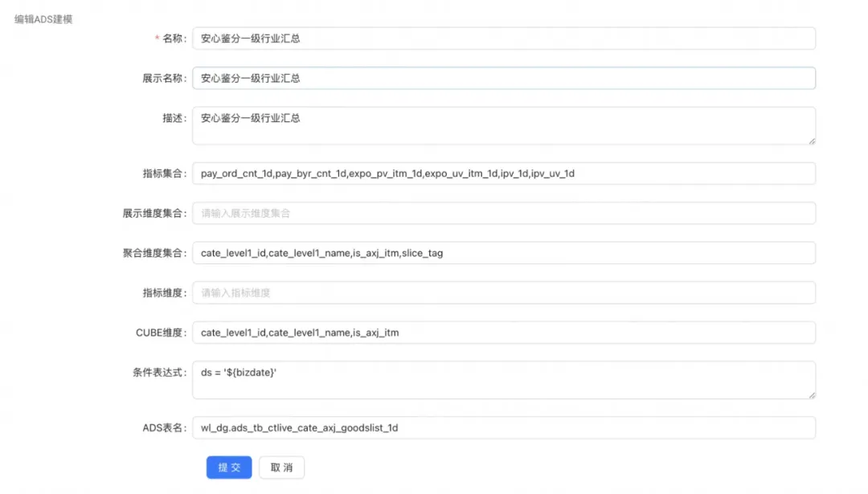Focus the 展示名称 text box
Viewport: 868px width, 494px height.
(503, 78)
